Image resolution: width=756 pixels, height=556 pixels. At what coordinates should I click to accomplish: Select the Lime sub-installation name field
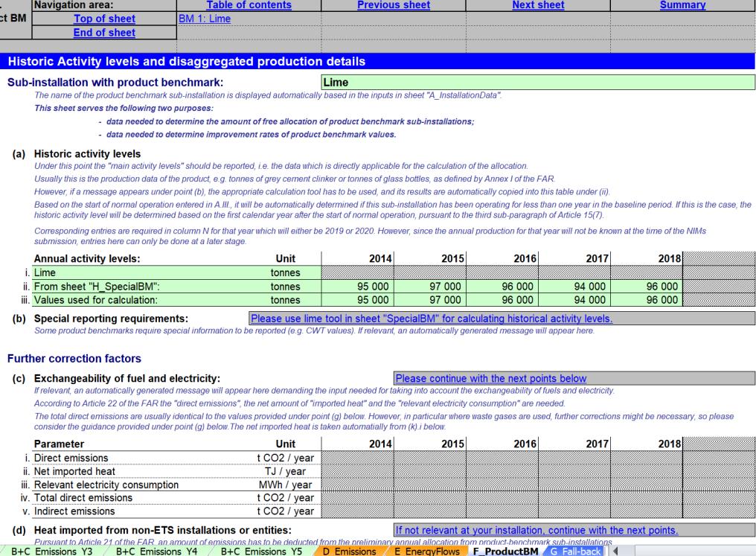538,83
